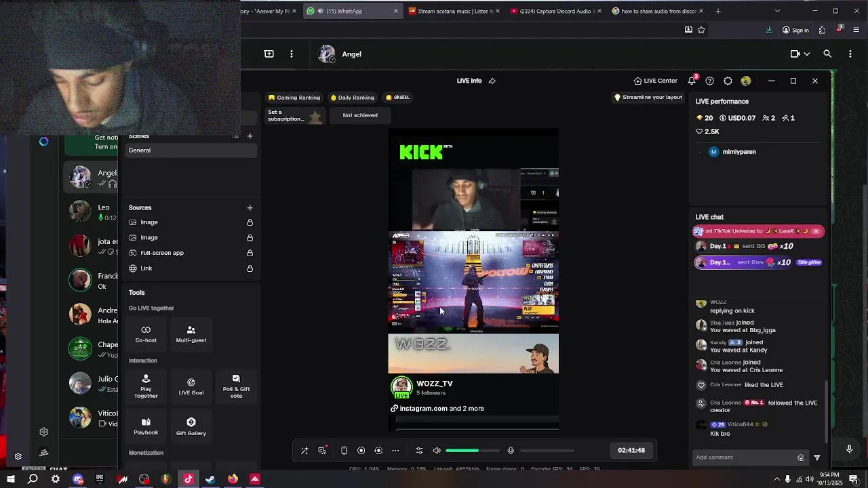Start recording with the record circle icon

pos(361,451)
